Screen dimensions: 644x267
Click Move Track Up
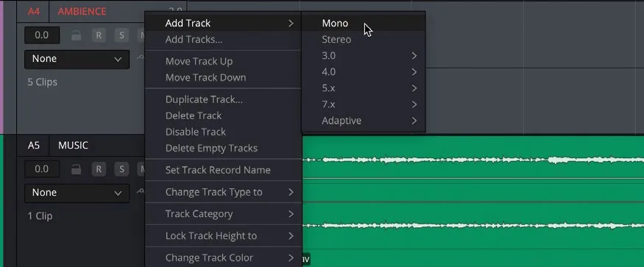click(224, 61)
